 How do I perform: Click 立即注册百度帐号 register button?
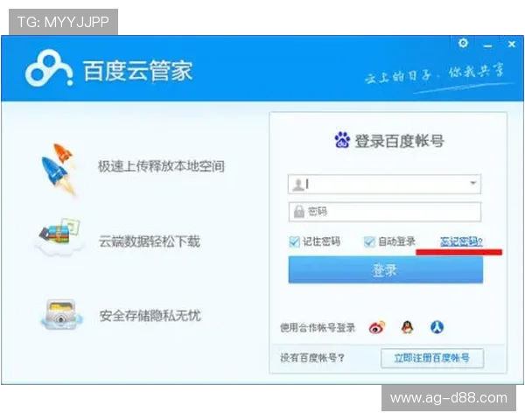pos(432,358)
